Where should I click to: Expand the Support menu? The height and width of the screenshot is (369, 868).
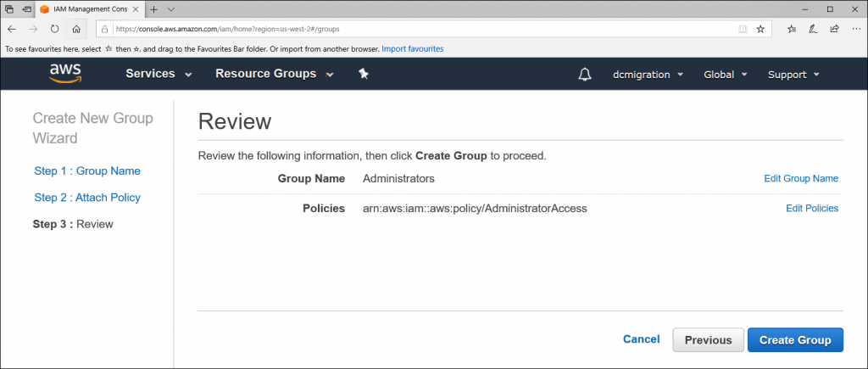793,74
